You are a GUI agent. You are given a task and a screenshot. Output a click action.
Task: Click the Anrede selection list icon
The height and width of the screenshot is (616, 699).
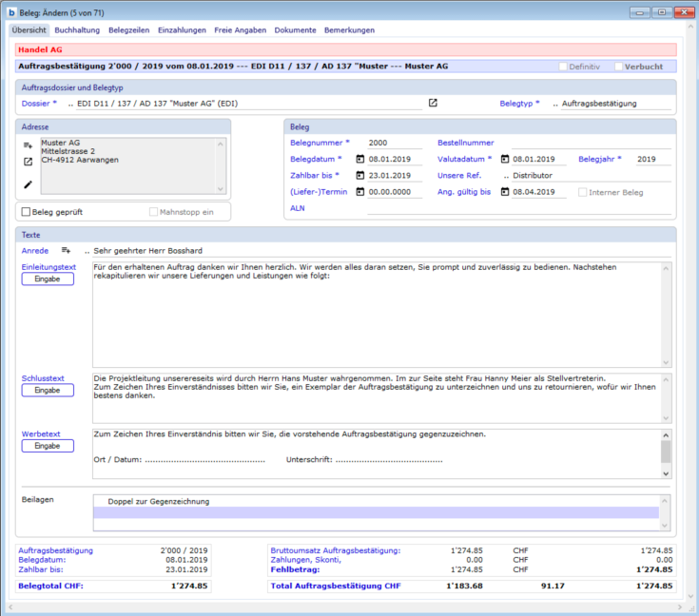(66, 250)
